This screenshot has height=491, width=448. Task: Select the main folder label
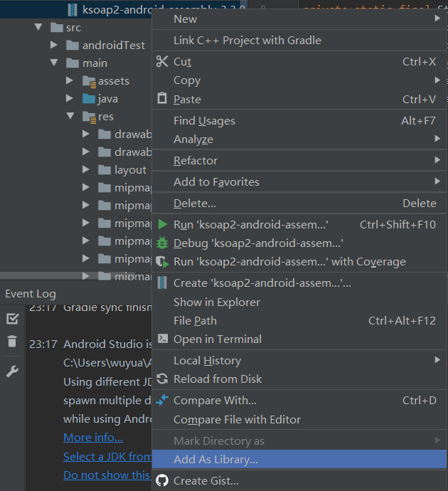[x=95, y=63]
